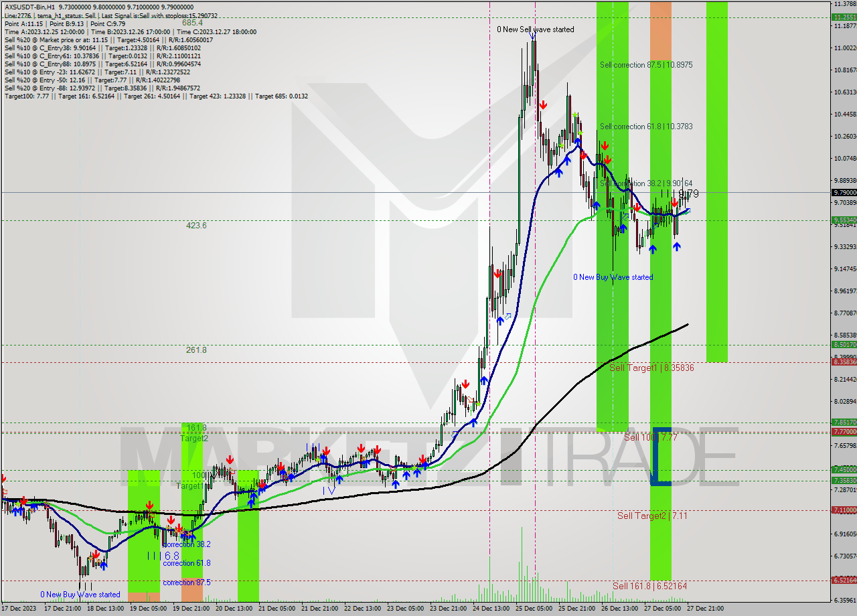The height and width of the screenshot is (616, 857).
Task: Click the '27 Dec 21:00' time axis label
Action: tap(706, 609)
